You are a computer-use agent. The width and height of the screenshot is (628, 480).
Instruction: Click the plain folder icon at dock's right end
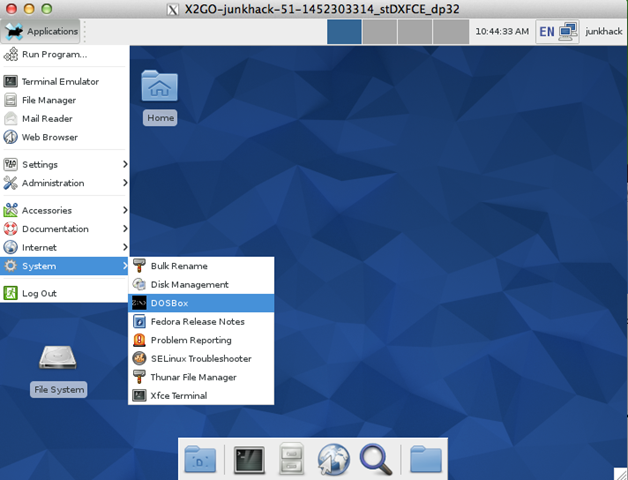click(426, 459)
